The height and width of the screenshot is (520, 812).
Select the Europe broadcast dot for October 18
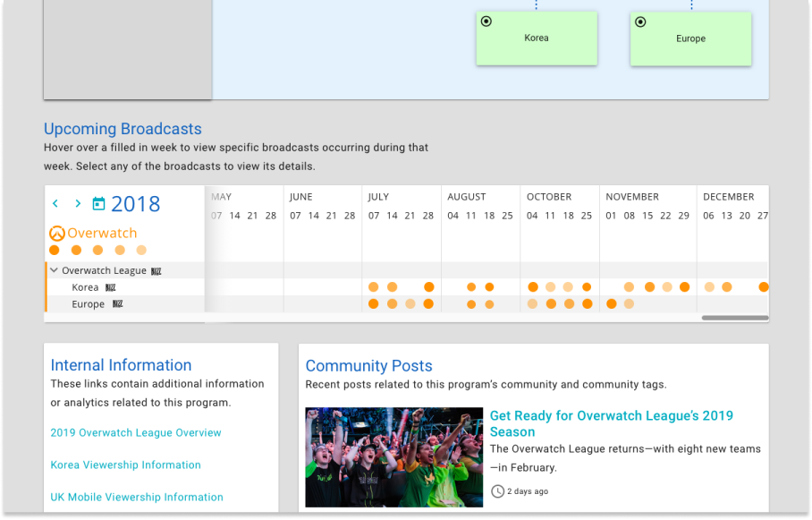click(x=569, y=303)
